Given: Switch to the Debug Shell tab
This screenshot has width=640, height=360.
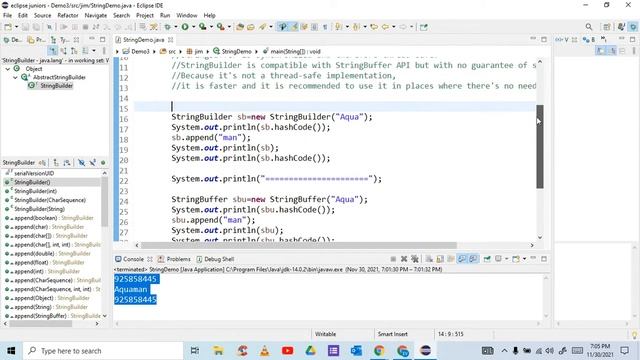Looking at the screenshot, I should [215, 259].
